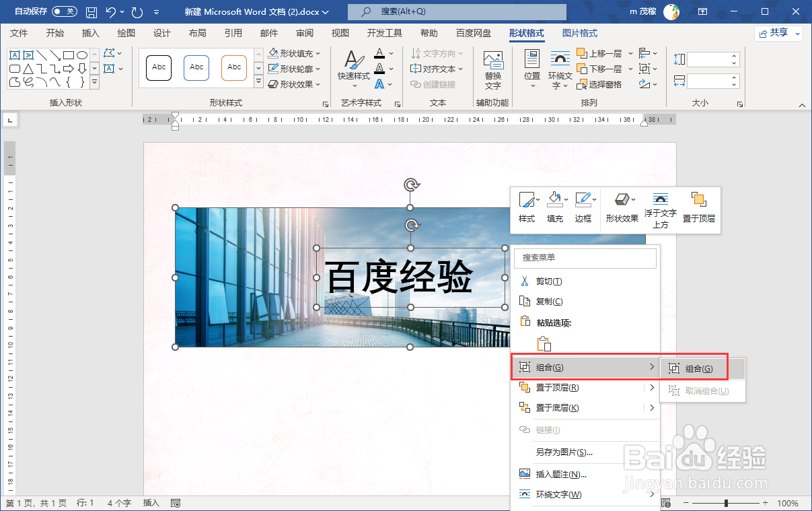Click the shape height input field
The width and height of the screenshot is (812, 511).
(710, 59)
